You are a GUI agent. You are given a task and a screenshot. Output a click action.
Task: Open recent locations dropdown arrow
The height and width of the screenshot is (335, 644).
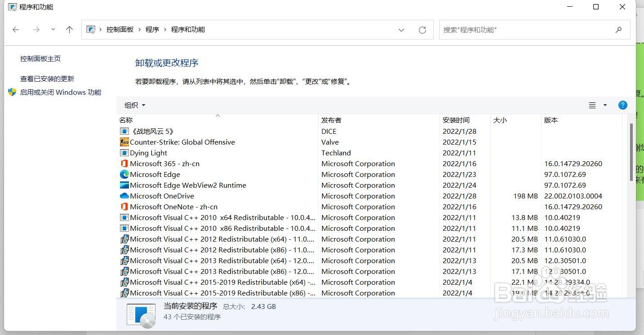click(53, 30)
